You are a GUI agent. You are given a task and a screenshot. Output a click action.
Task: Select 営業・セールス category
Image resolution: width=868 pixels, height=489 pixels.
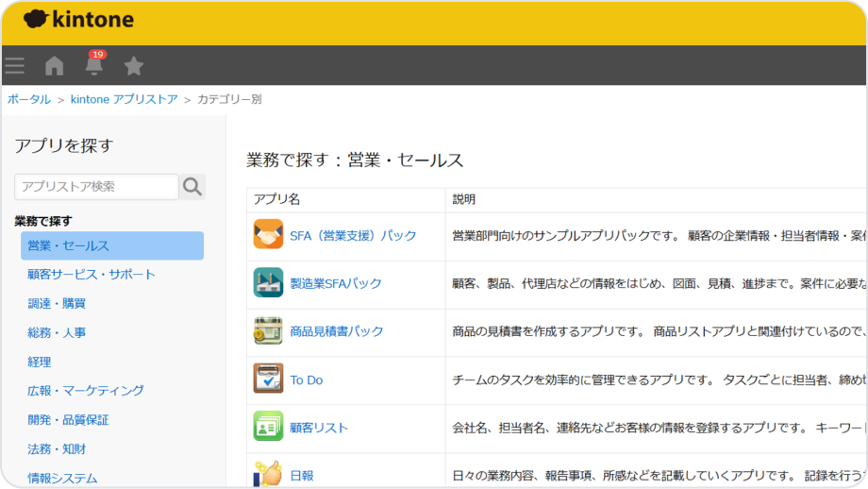tap(112, 245)
